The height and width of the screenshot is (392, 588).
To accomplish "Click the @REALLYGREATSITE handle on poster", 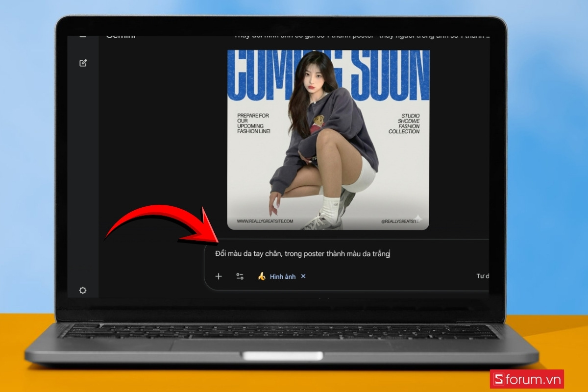I will [x=400, y=221].
